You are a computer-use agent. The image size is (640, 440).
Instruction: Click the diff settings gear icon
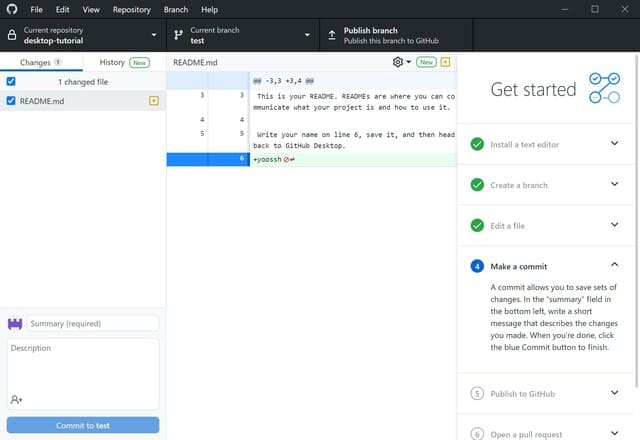pyautogui.click(x=398, y=62)
